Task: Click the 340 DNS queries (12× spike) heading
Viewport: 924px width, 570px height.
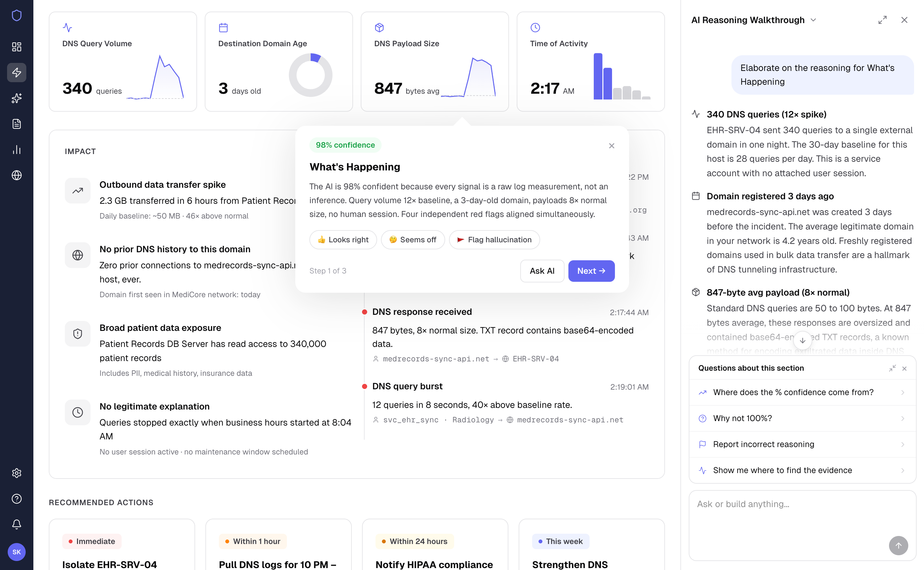Action: point(766,114)
